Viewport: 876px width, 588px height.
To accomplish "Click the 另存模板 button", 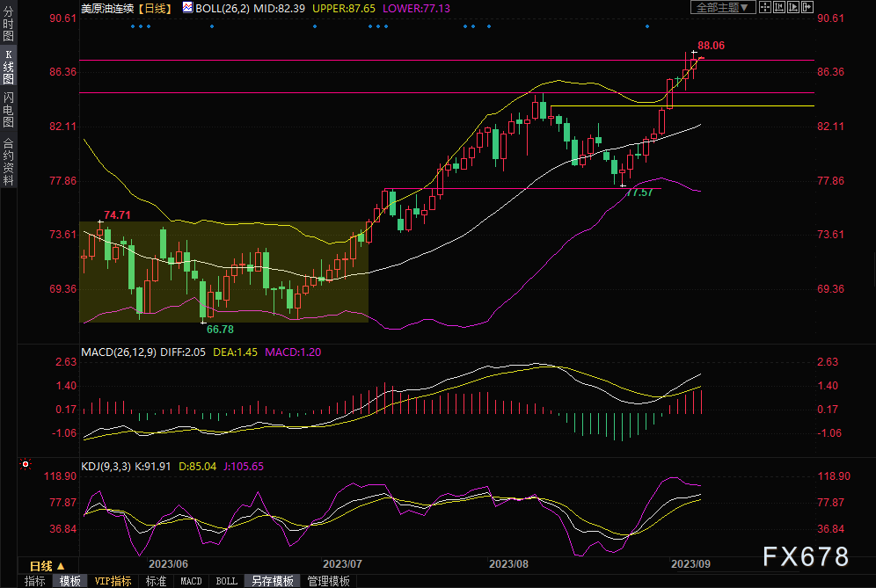I will [272, 581].
